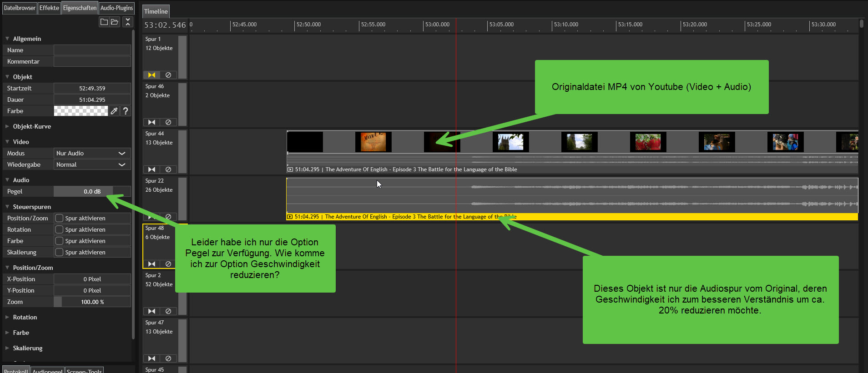Open the Wiedergabe dropdown set to Normal
The image size is (868, 373).
(x=92, y=164)
